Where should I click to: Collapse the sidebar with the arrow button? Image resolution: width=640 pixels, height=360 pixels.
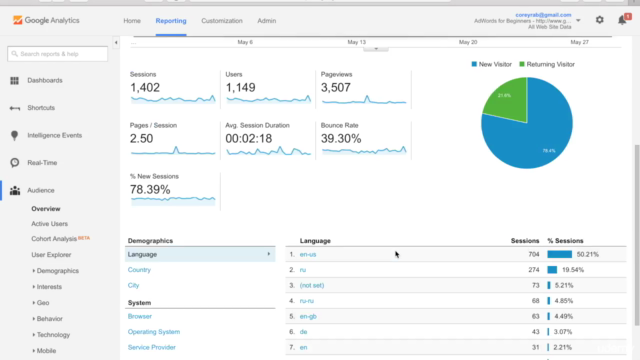[116, 42]
